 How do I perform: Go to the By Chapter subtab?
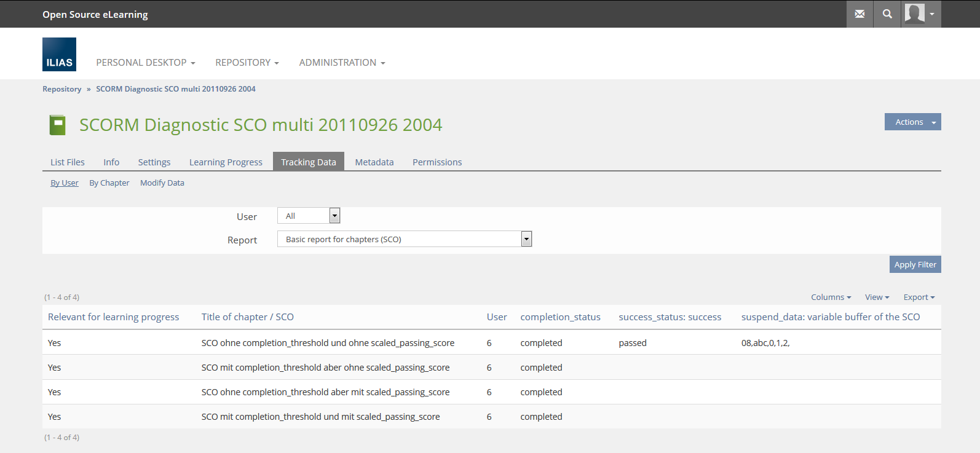109,183
